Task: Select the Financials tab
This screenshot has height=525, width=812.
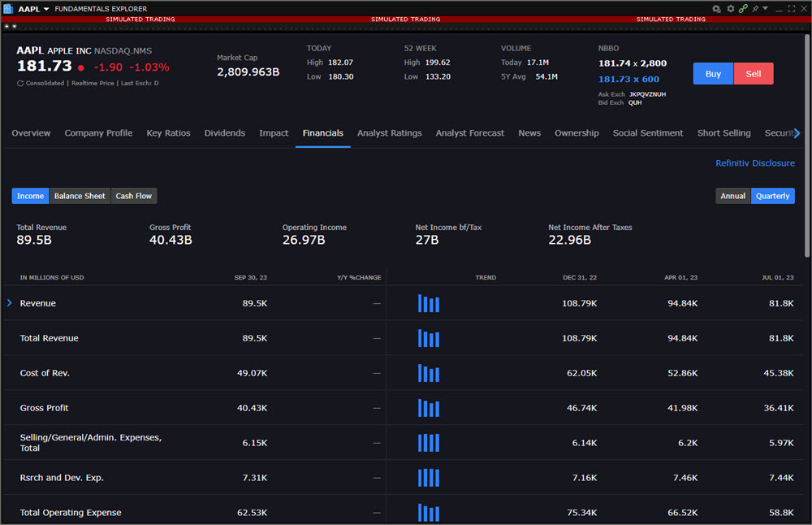Action: click(323, 133)
